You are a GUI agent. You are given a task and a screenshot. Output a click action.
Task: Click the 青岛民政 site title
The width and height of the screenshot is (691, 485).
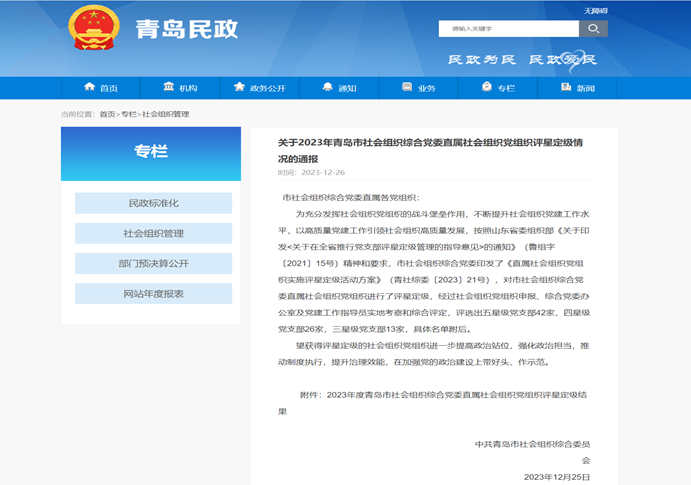[x=187, y=29]
